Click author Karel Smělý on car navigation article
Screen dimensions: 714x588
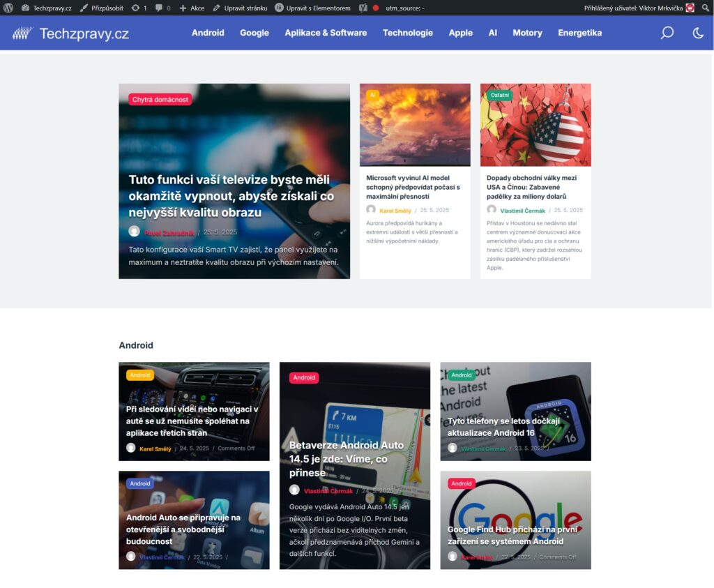coord(155,448)
